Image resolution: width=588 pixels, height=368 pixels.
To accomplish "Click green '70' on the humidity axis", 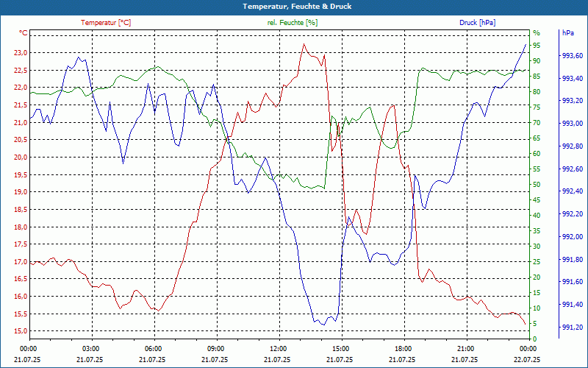I will tap(537, 123).
